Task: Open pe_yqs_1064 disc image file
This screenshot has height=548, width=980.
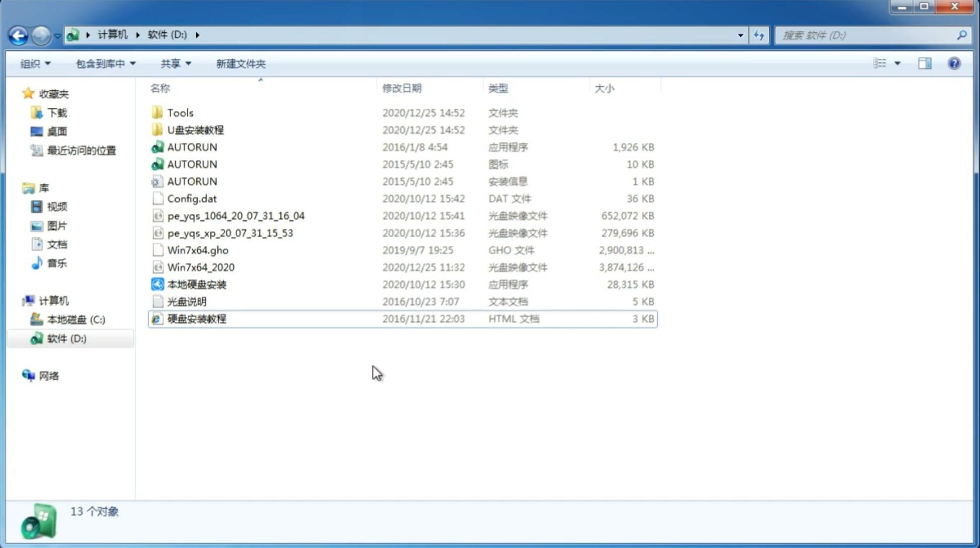Action: (236, 216)
